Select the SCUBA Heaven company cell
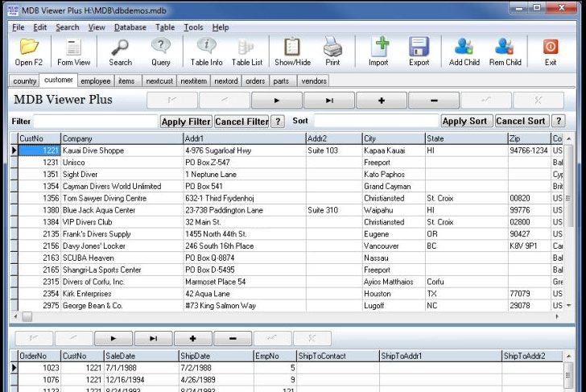 (x=122, y=258)
